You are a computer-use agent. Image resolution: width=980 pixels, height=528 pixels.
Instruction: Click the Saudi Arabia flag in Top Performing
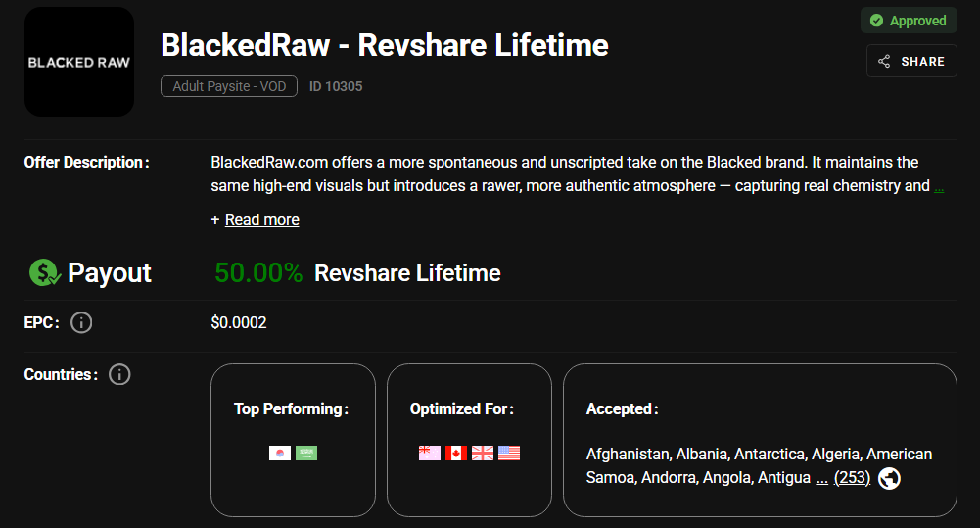tap(306, 453)
